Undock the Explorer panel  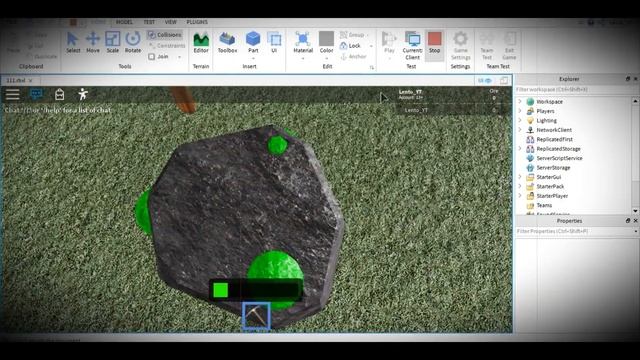click(628, 79)
